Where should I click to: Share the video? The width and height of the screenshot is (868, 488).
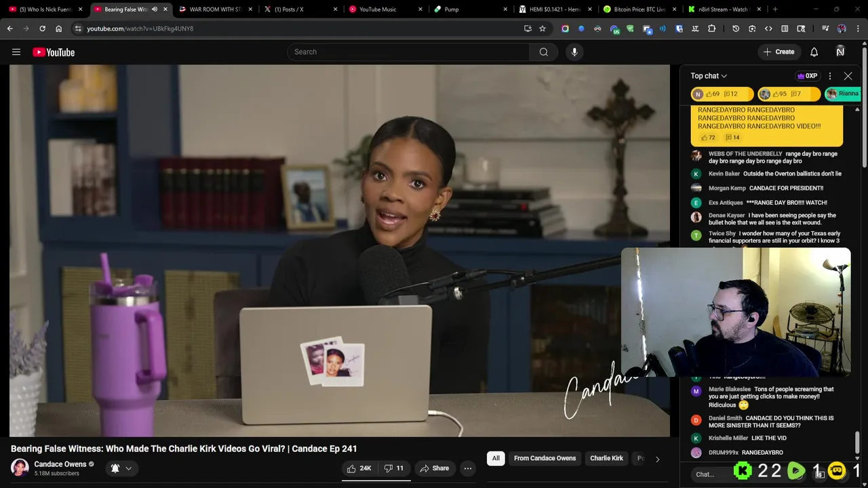click(434, 468)
